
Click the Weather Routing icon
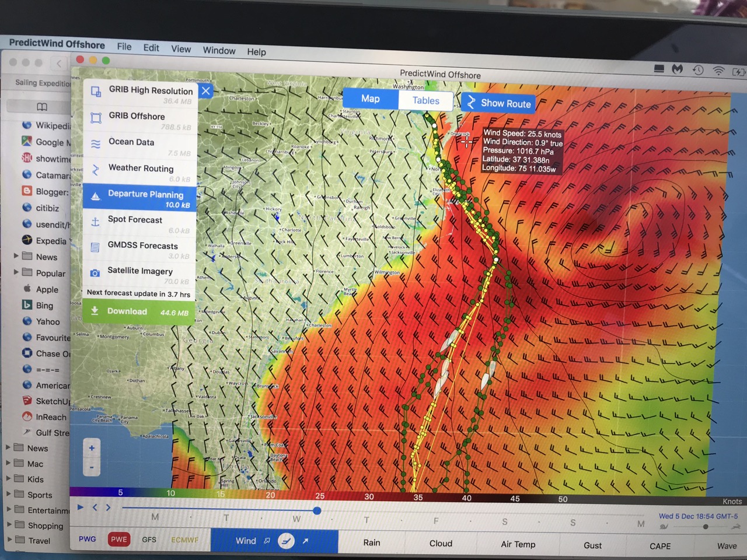click(96, 170)
